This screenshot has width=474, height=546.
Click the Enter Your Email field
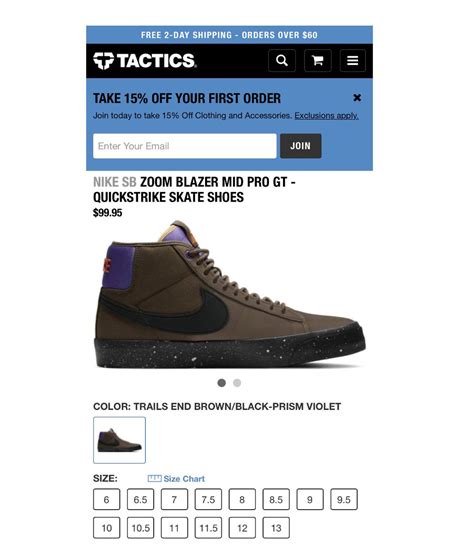pyautogui.click(x=185, y=146)
